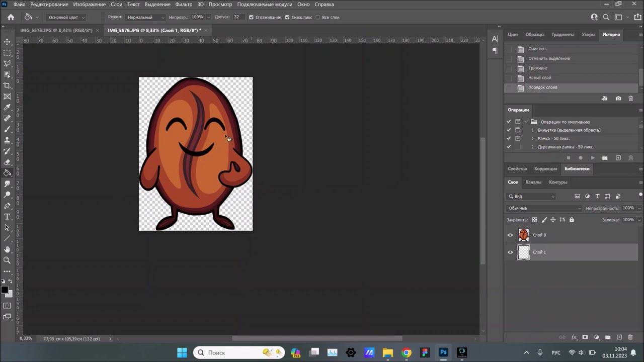
Task: Open the Фильтр menu
Action: [x=184, y=5]
